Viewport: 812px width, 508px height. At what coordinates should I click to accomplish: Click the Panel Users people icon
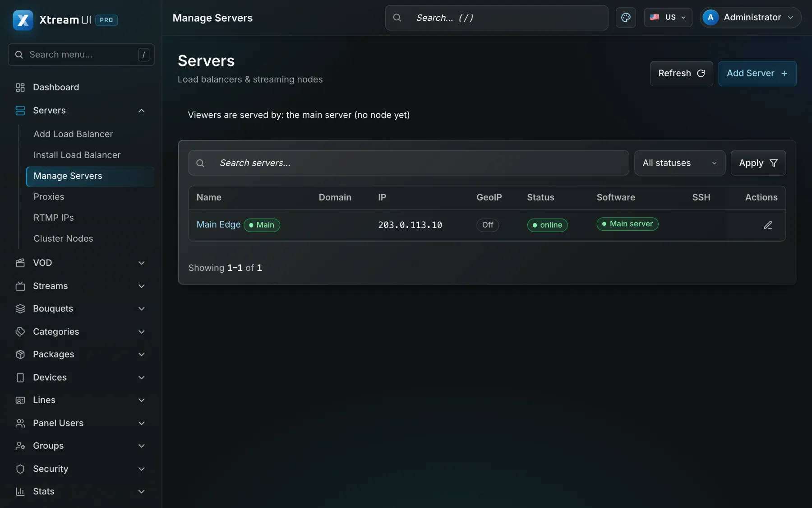coord(20,423)
